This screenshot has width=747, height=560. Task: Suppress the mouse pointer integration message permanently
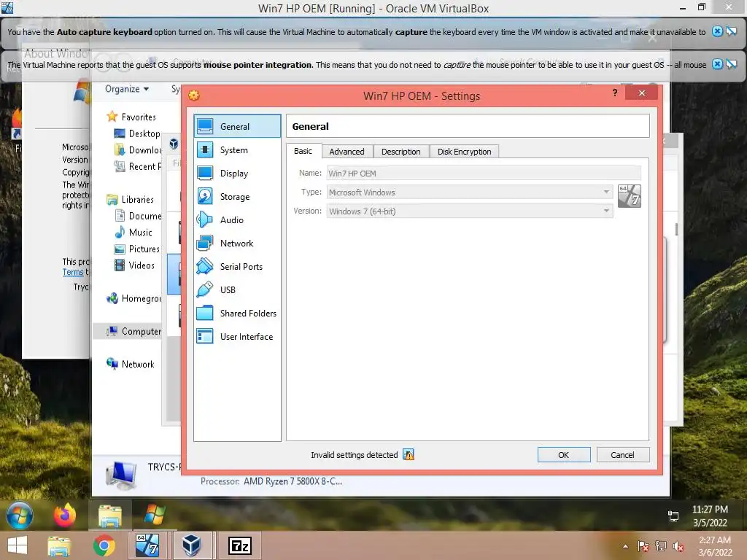click(731, 64)
